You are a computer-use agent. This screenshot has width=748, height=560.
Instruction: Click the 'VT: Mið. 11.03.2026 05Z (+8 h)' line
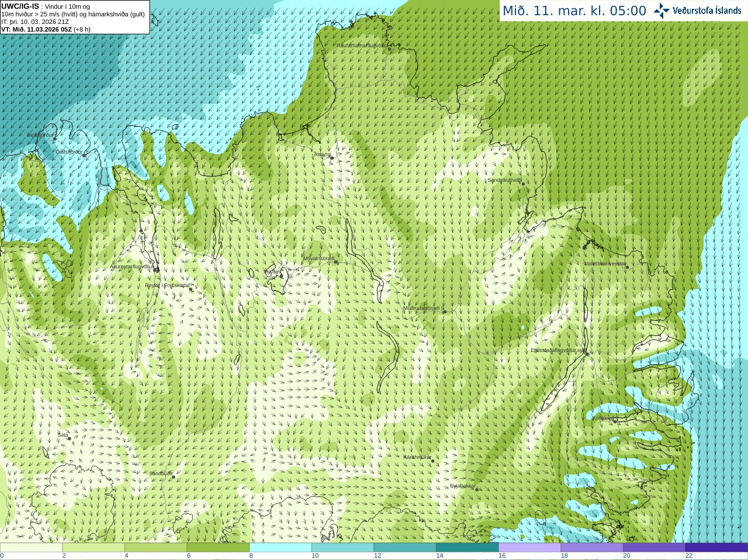pos(46,29)
